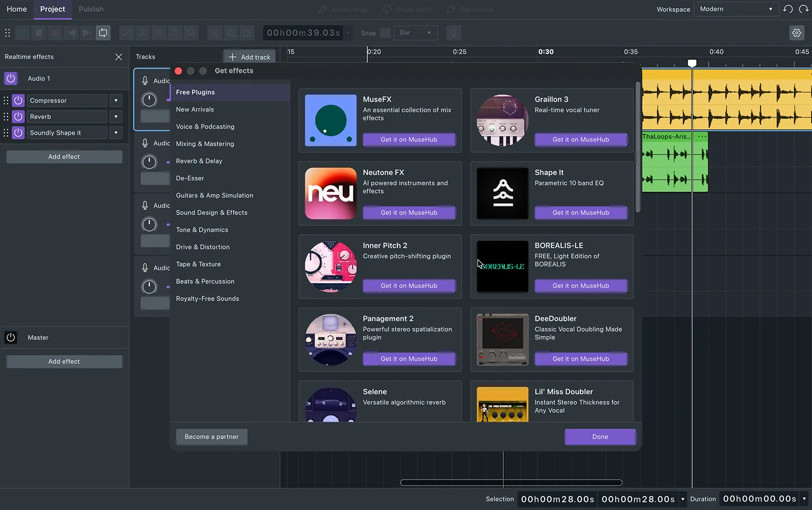Click the Play button in the transport toolbar
Viewport: 812px width, 510px height.
23,33
